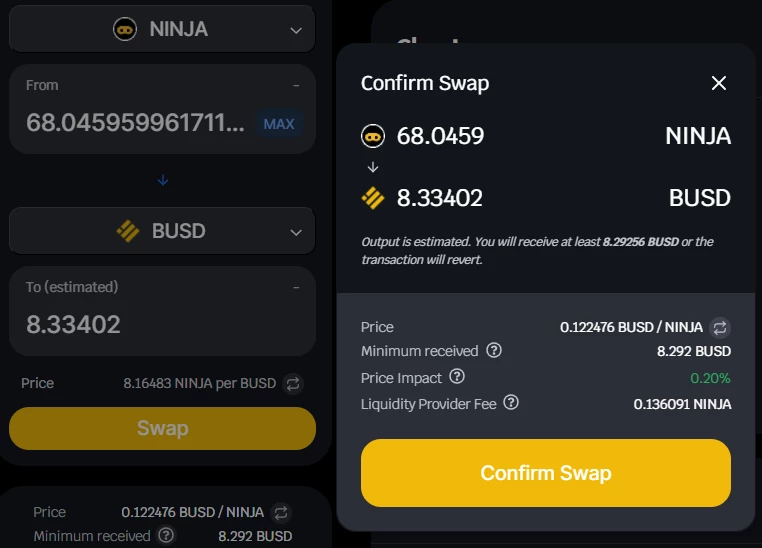Expand the NINJA token dropdown chevron

[x=296, y=31]
